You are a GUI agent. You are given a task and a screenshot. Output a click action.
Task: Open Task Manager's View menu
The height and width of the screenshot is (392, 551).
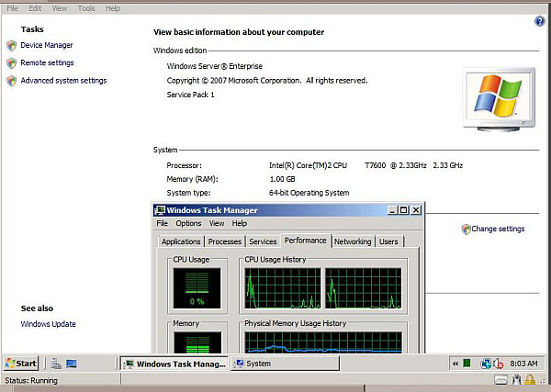[217, 223]
